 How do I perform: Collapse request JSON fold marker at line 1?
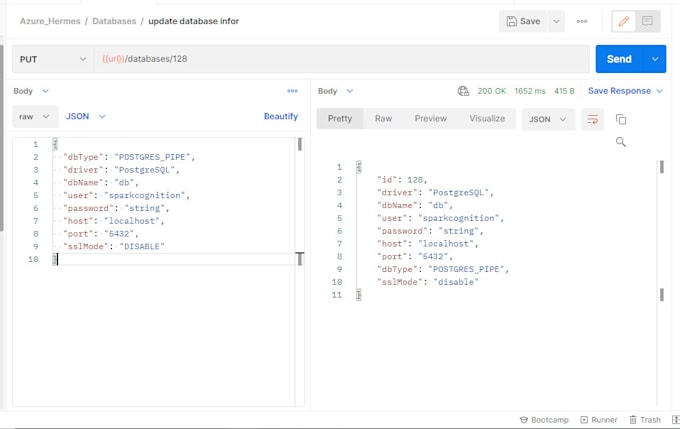point(55,144)
